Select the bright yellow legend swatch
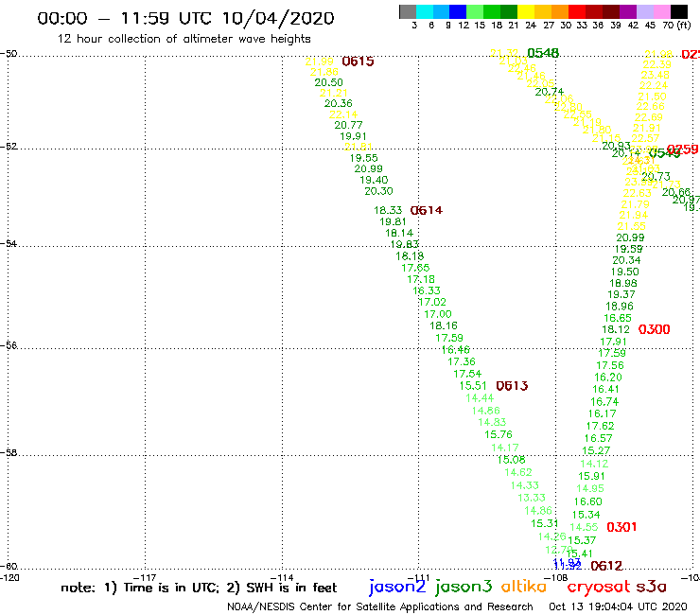Viewport: 700px width, 615px height. (x=526, y=11)
